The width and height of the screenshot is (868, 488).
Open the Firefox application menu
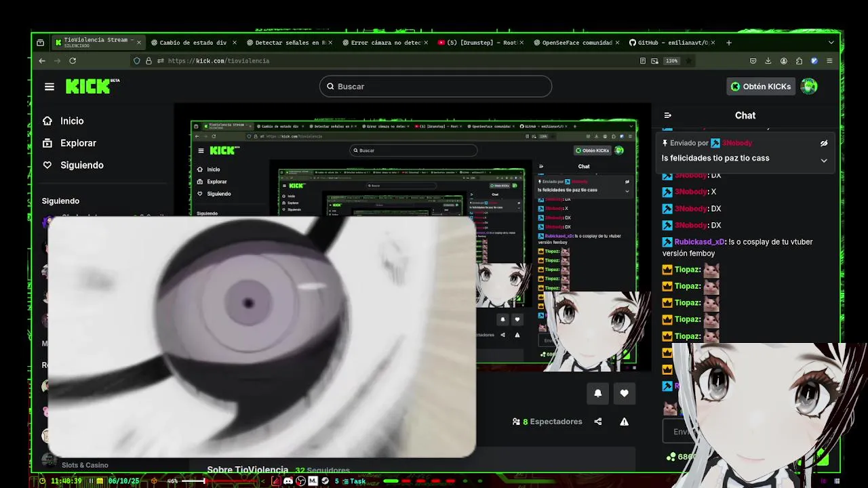(x=829, y=61)
